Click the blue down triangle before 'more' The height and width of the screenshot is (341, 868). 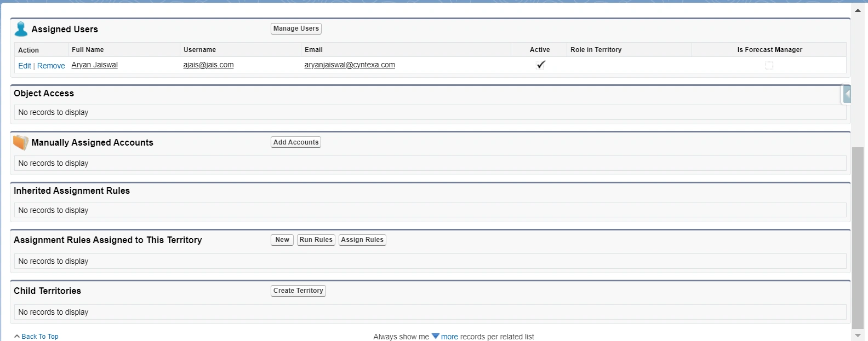[x=435, y=336]
